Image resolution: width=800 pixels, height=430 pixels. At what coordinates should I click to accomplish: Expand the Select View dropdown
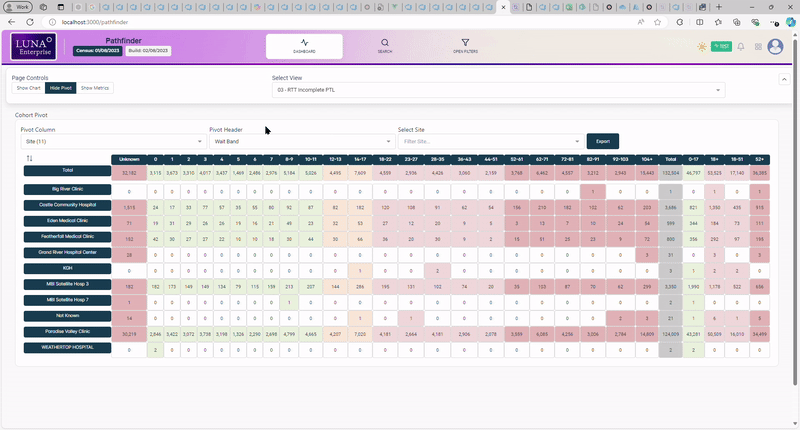coord(497,90)
